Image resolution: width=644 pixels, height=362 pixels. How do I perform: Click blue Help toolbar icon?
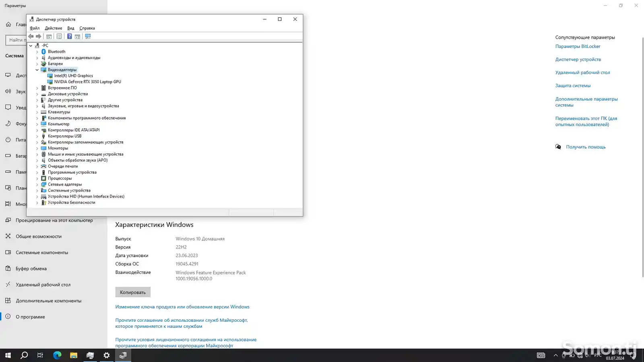coord(69,36)
